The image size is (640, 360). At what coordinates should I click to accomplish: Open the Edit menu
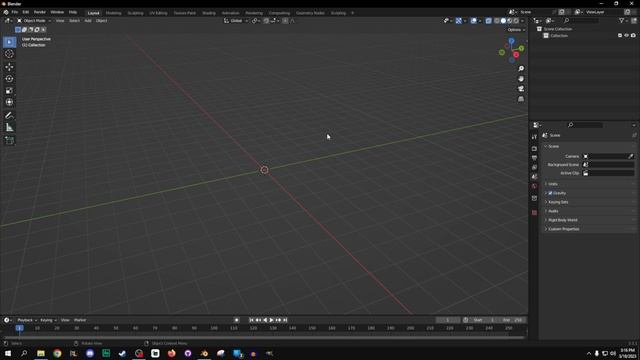[26, 12]
